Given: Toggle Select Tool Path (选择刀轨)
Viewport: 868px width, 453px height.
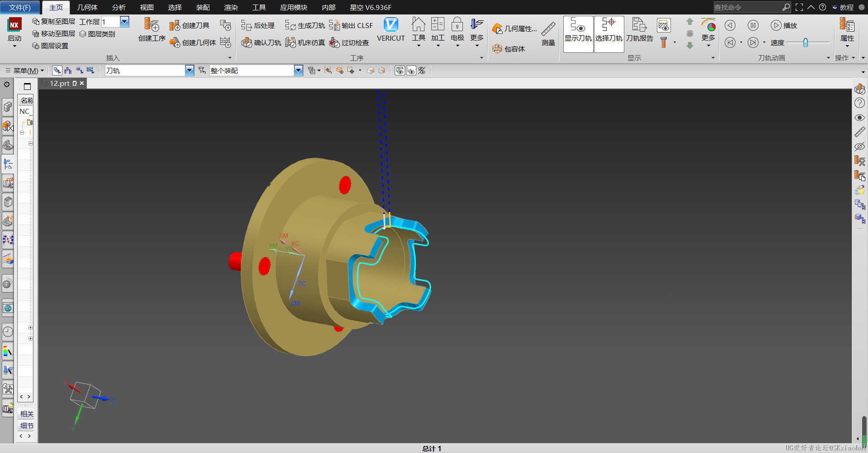Looking at the screenshot, I should pyautogui.click(x=609, y=34).
